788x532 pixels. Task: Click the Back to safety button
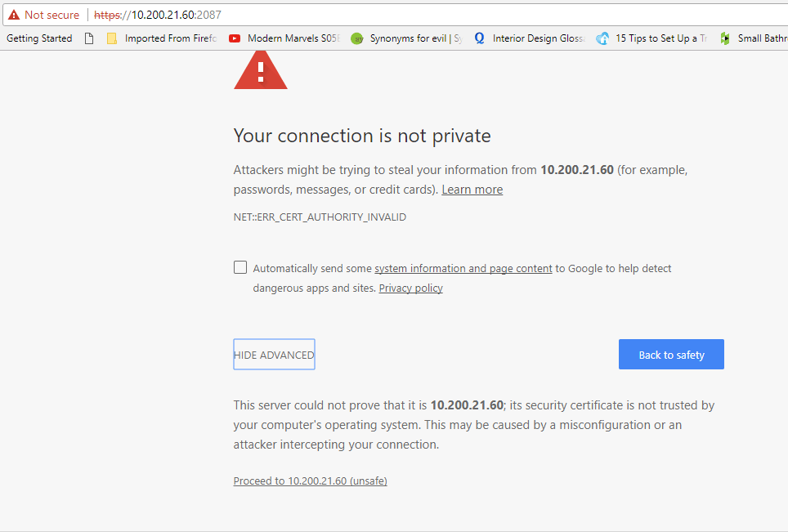pyautogui.click(x=671, y=355)
